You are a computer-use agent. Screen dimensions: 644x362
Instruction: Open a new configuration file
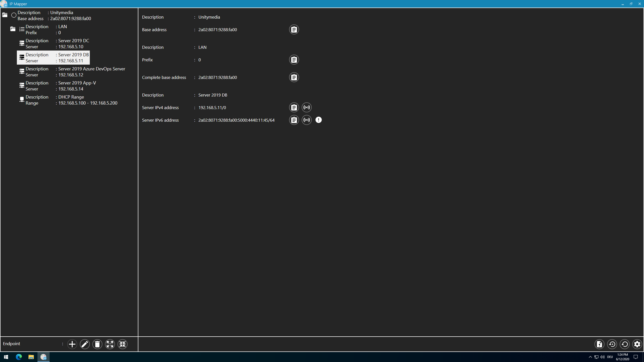click(599, 344)
